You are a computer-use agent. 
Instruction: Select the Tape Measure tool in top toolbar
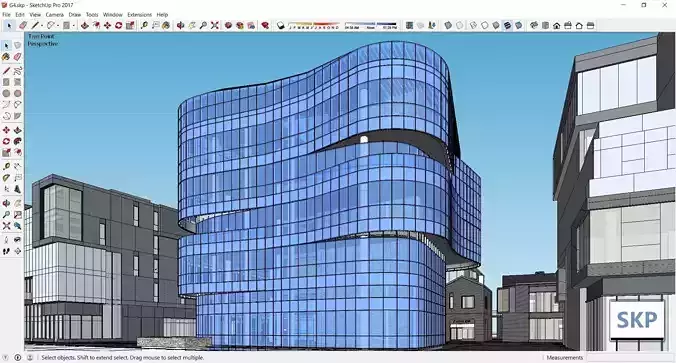tap(144, 26)
